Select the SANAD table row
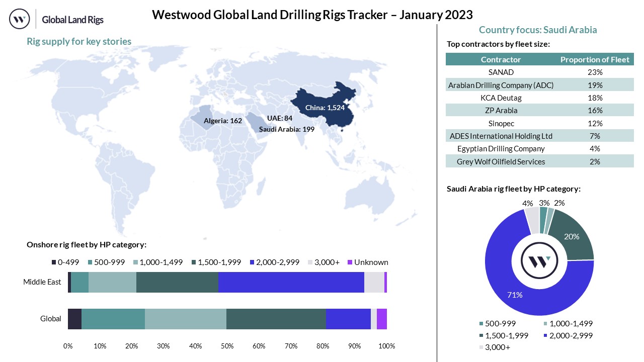Image resolution: width=644 pixels, height=362 pixels. tap(539, 72)
